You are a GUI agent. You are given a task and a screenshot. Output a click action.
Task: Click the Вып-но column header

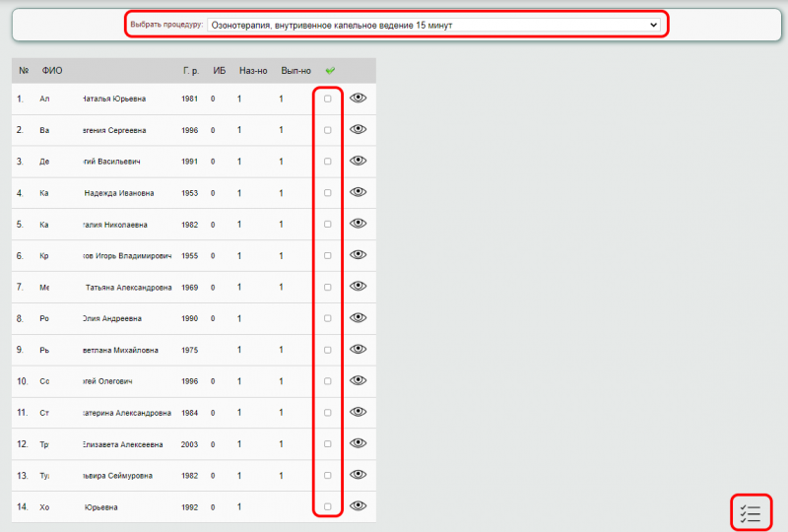coord(295,71)
